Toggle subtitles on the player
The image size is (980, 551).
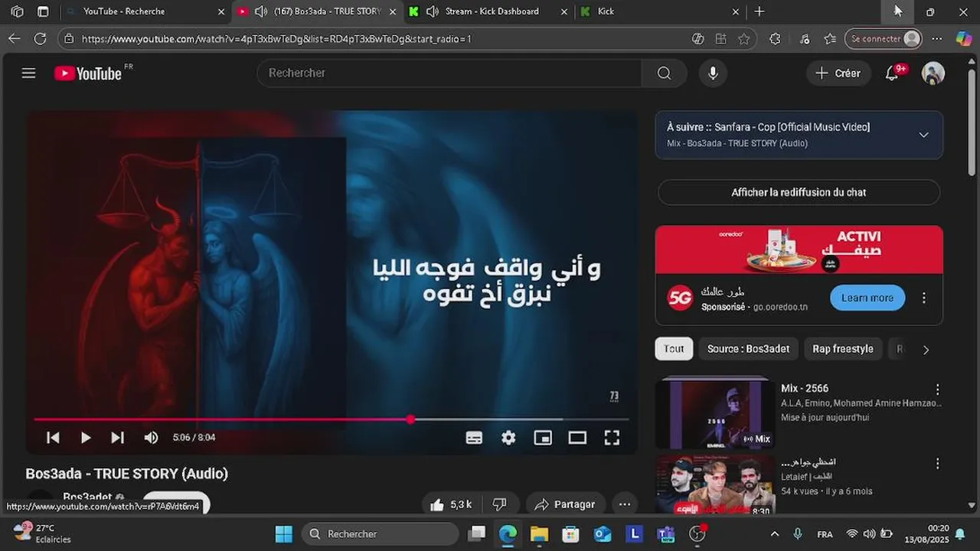tap(474, 438)
